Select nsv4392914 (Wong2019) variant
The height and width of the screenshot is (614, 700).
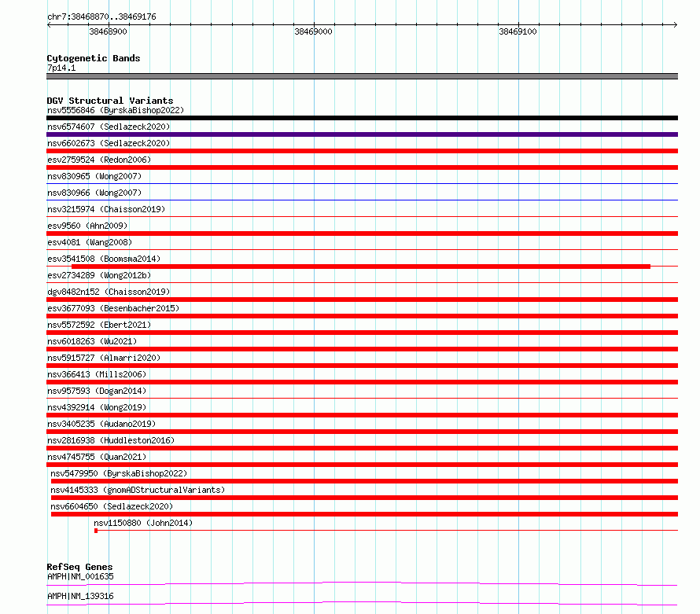click(x=97, y=407)
